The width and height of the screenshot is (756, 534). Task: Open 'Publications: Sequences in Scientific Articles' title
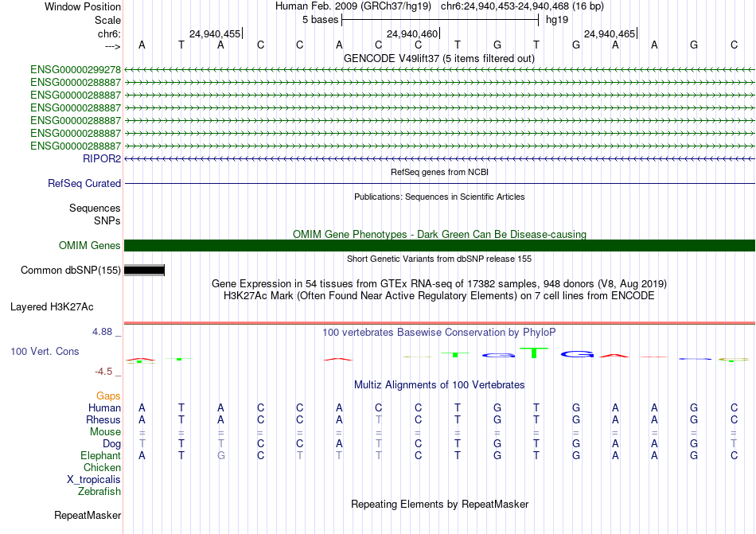click(x=439, y=197)
